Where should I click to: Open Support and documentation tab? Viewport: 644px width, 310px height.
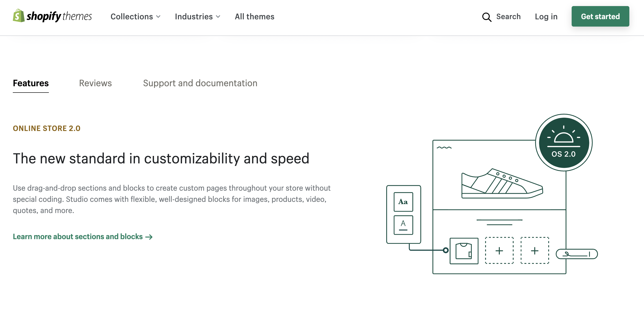[200, 83]
